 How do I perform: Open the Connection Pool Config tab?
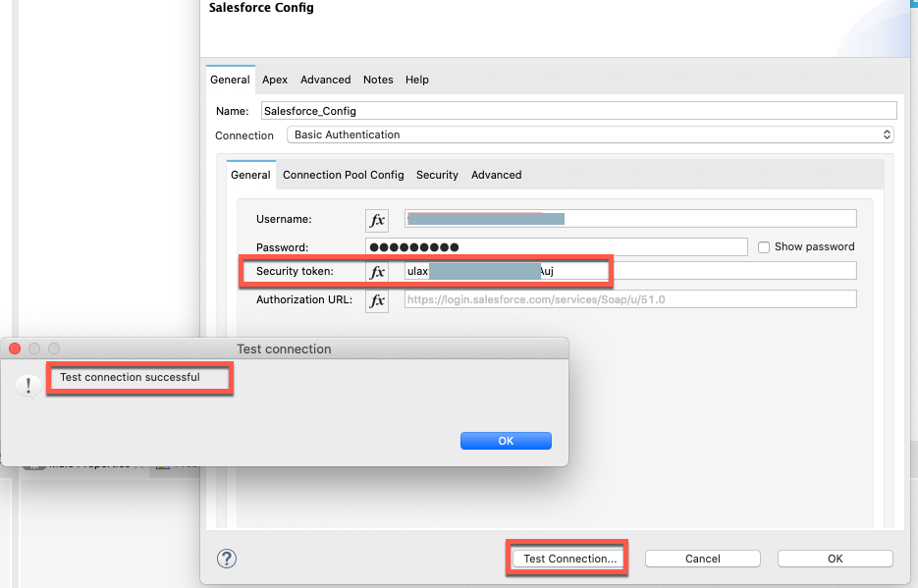pyautogui.click(x=344, y=175)
